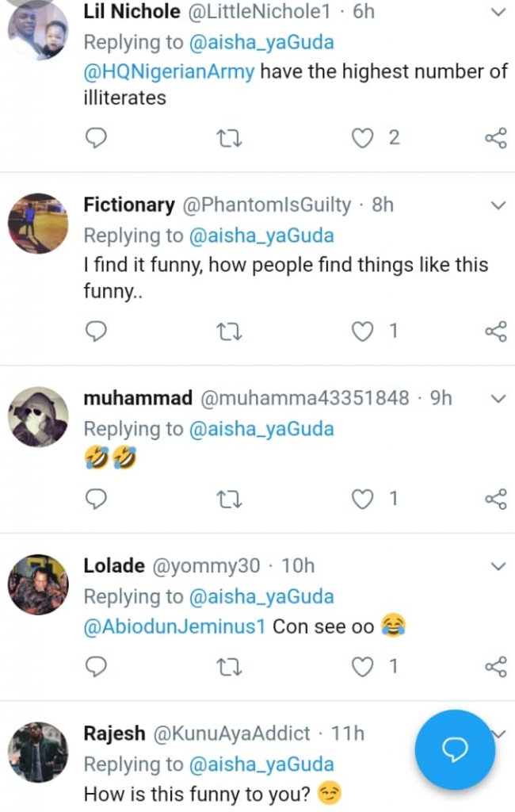The width and height of the screenshot is (515, 812).
Task: Share Lil Nichole's tweet
Action: [496, 140]
